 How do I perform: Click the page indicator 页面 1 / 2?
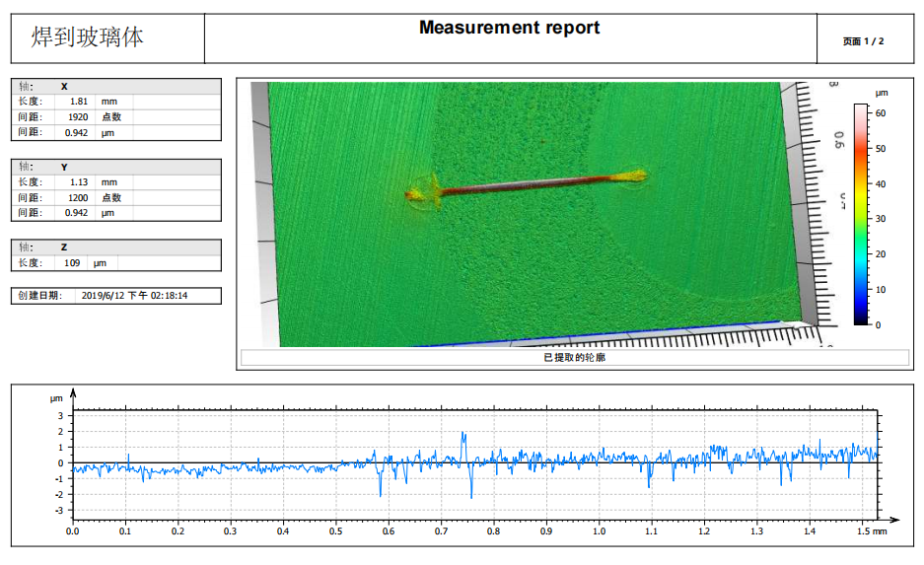(x=863, y=41)
